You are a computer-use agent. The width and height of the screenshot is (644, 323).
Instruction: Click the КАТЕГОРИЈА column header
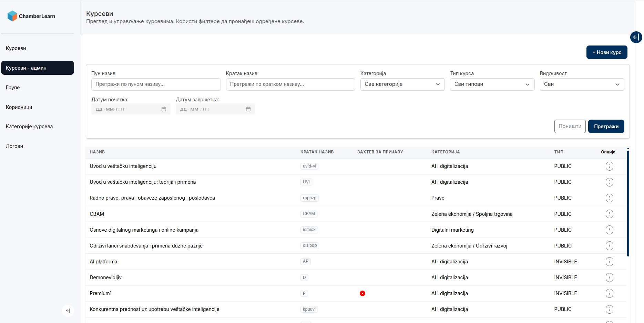[446, 152]
